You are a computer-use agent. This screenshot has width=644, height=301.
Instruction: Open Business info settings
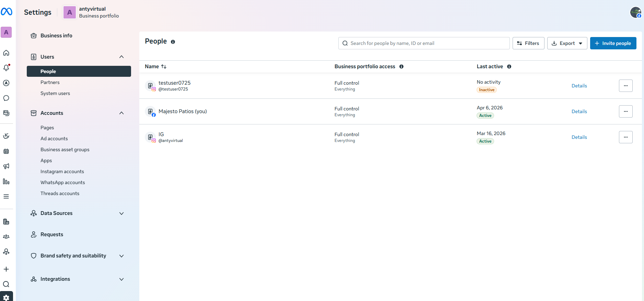click(x=56, y=36)
